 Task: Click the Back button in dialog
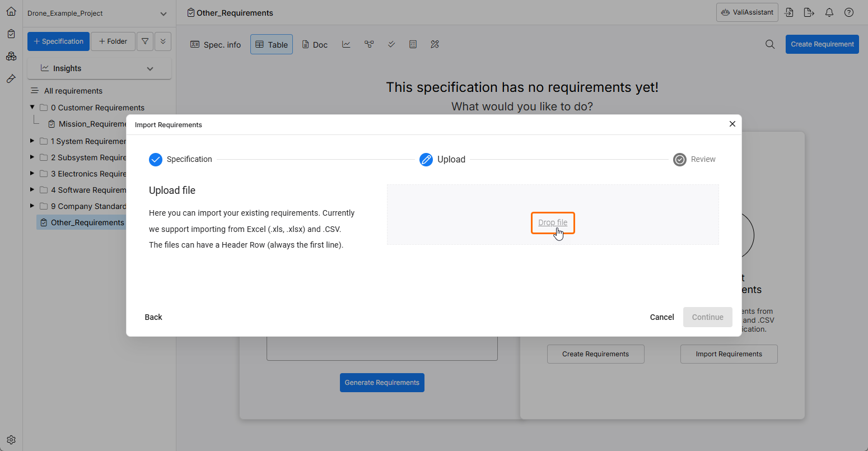click(153, 317)
